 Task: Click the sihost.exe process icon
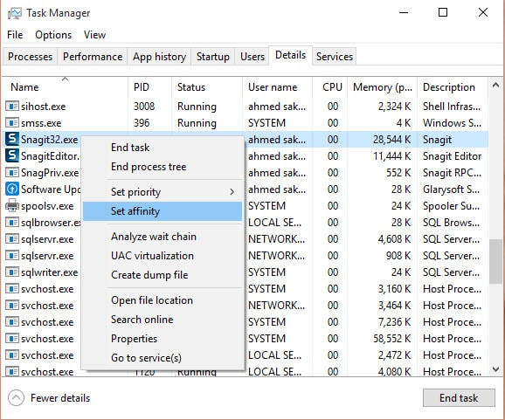(12, 106)
